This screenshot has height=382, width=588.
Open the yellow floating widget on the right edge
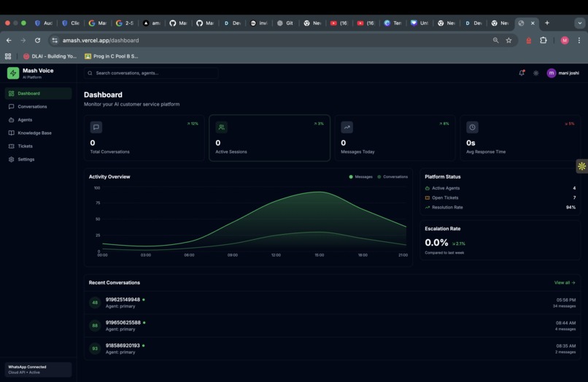click(581, 166)
